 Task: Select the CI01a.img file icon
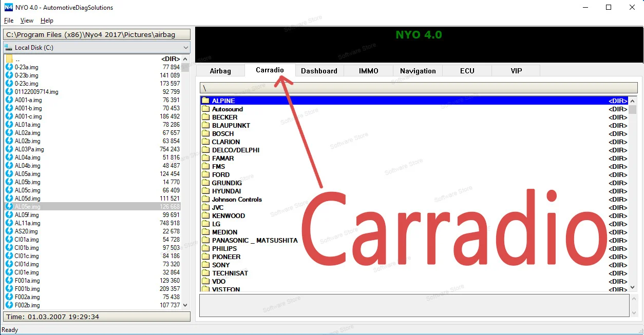pyautogui.click(x=9, y=240)
